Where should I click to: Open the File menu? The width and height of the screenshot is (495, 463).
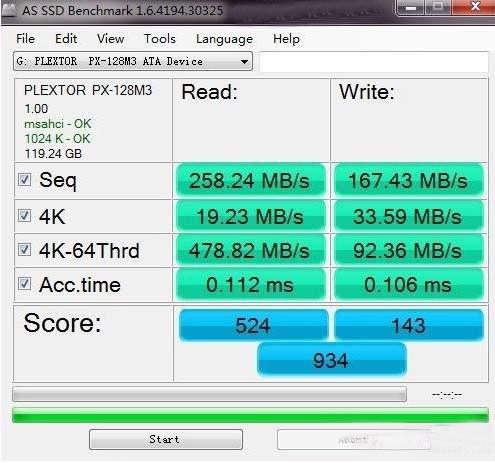pyautogui.click(x=25, y=39)
